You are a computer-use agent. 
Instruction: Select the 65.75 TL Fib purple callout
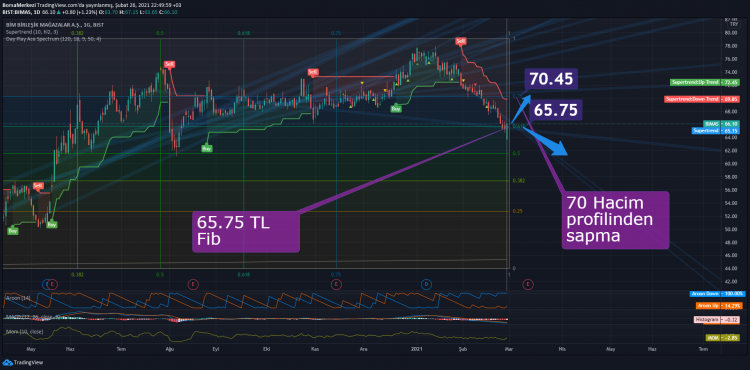(246, 231)
